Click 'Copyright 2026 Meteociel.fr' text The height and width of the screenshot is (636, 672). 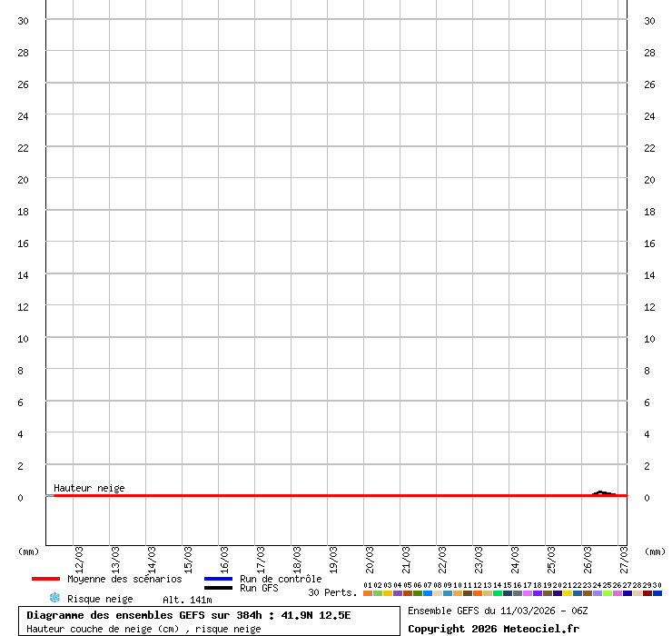point(493,629)
